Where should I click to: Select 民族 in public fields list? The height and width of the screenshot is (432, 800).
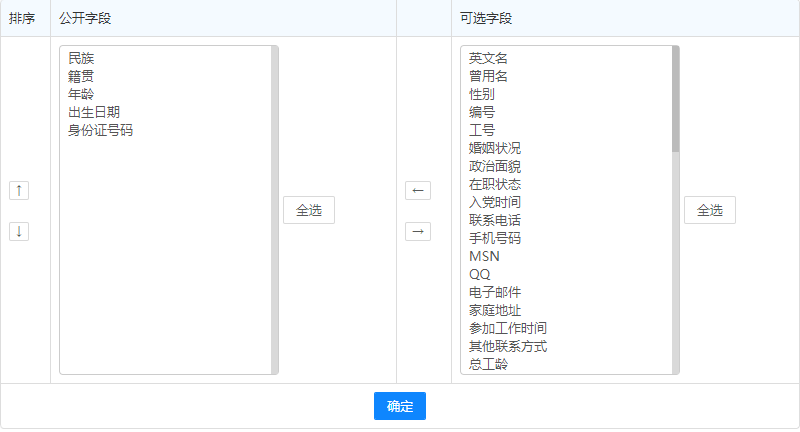pos(81,58)
